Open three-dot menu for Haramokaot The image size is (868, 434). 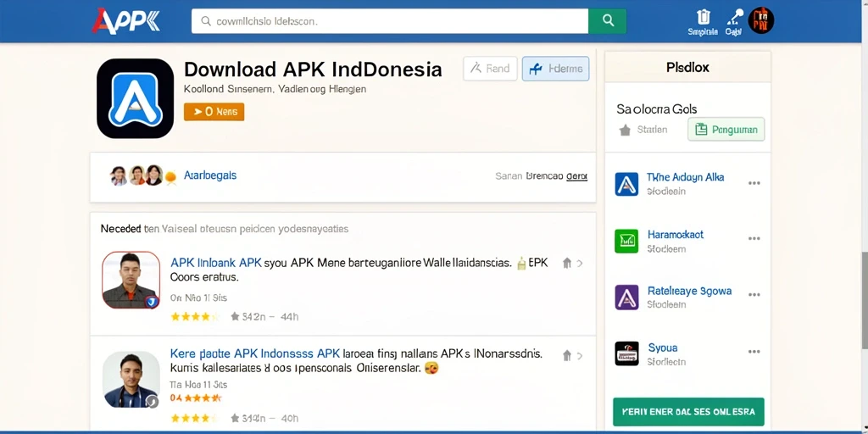coord(754,238)
